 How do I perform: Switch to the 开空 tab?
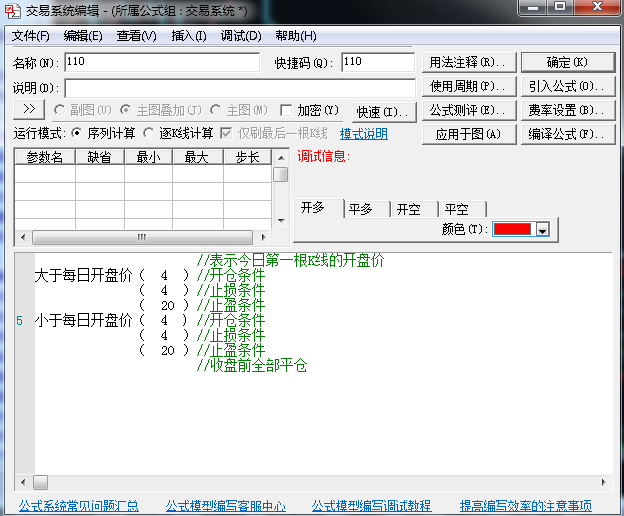click(414, 209)
